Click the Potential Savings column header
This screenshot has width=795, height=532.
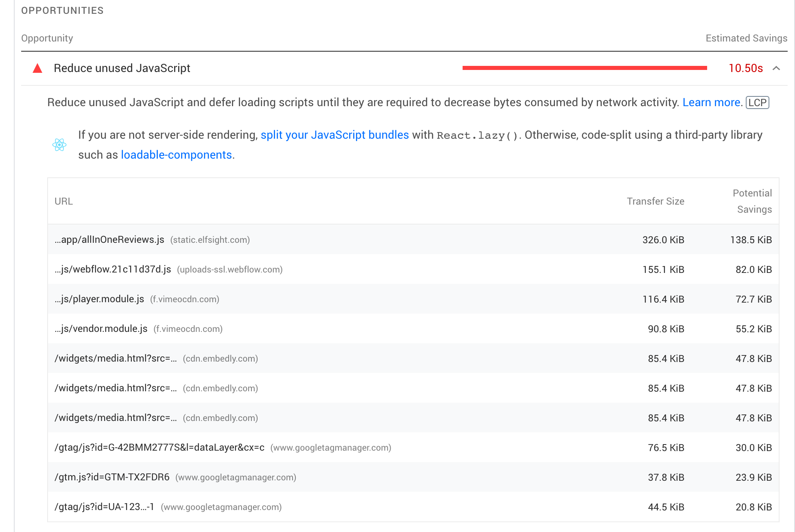(752, 201)
